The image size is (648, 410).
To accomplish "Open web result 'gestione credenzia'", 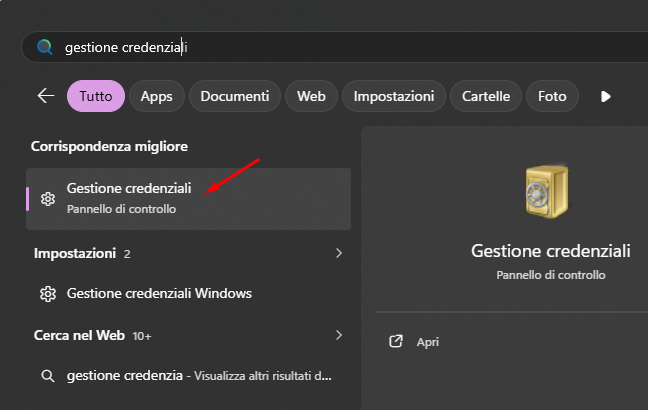I will coord(188,376).
